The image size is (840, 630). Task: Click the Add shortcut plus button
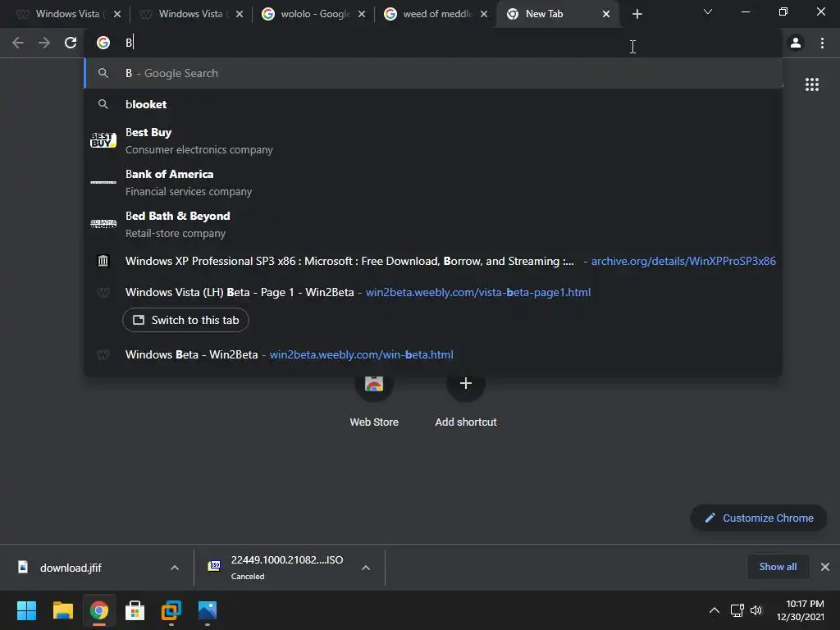pos(466,383)
